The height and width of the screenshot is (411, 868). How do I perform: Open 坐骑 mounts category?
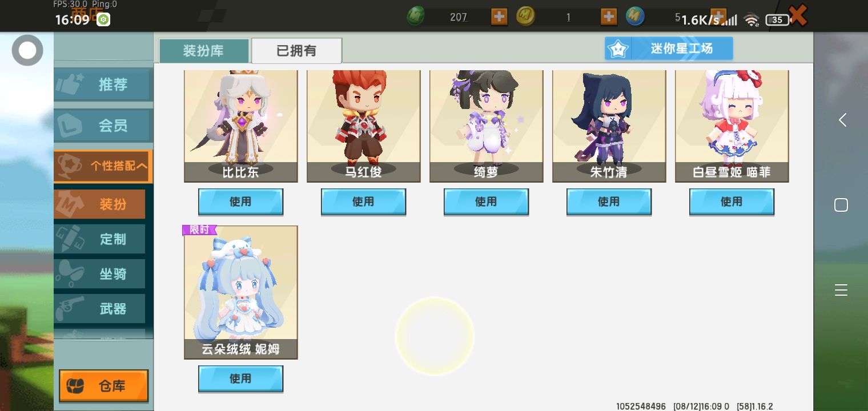100,274
